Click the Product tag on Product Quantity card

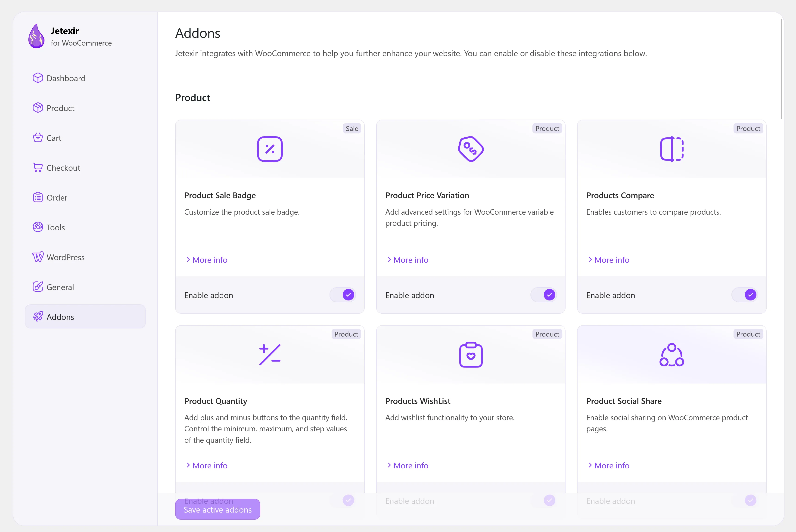[346, 334]
